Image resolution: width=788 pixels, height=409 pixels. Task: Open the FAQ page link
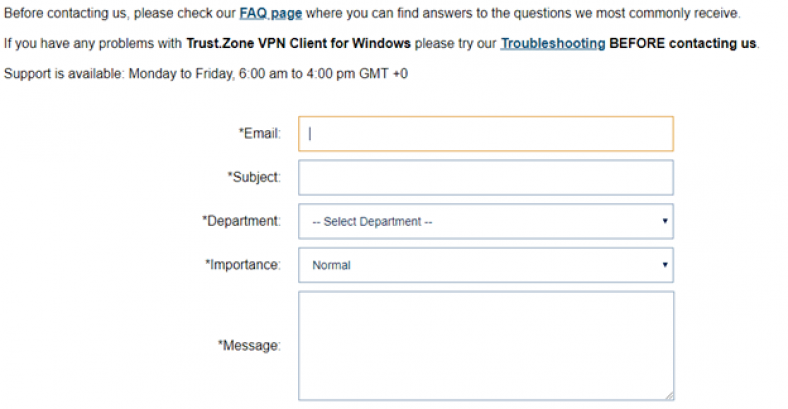pyautogui.click(x=270, y=14)
